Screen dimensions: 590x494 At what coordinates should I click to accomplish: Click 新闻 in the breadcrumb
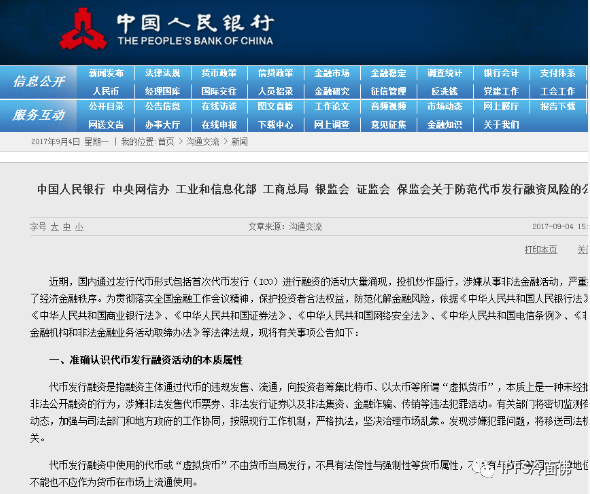coord(239,142)
